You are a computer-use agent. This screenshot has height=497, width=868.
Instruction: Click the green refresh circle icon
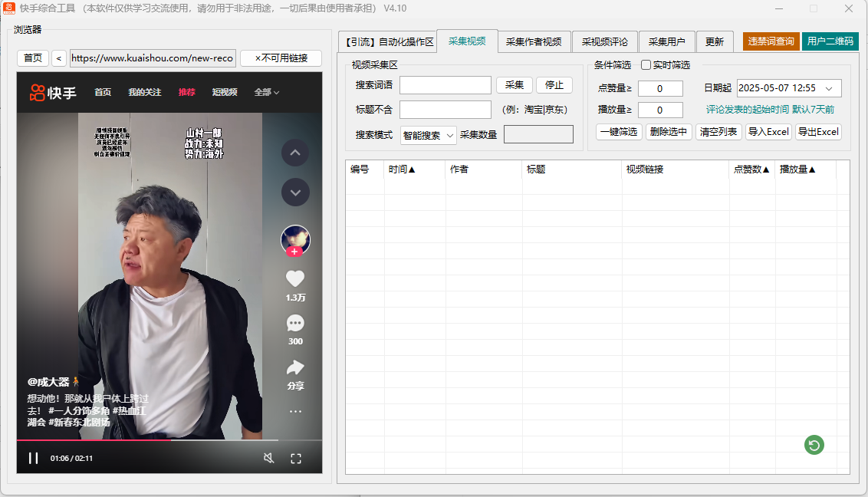click(814, 445)
